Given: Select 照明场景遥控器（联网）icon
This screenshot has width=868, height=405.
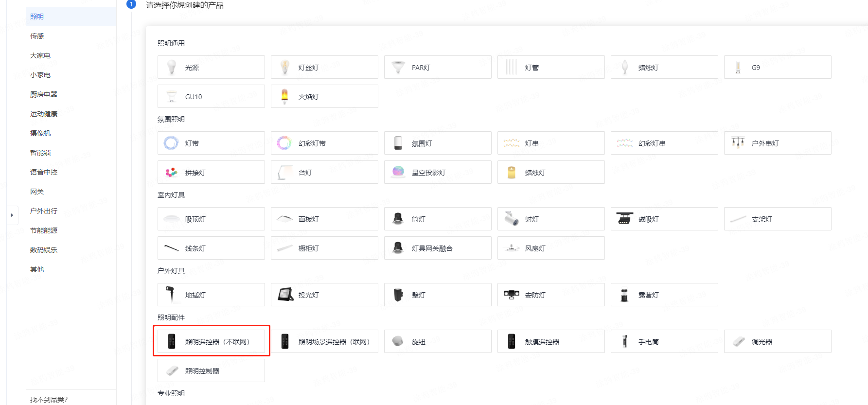Looking at the screenshot, I should (x=285, y=341).
